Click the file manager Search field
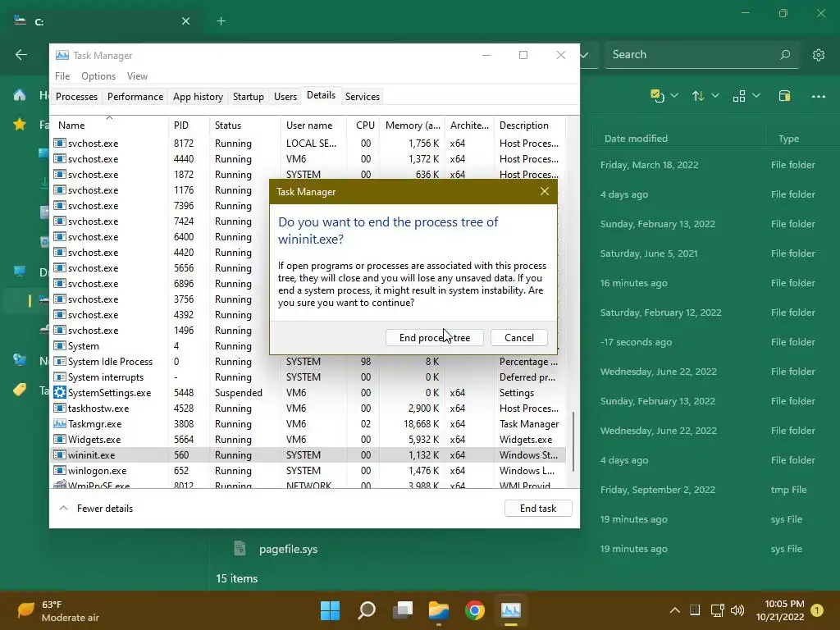840x630 pixels. (x=702, y=55)
